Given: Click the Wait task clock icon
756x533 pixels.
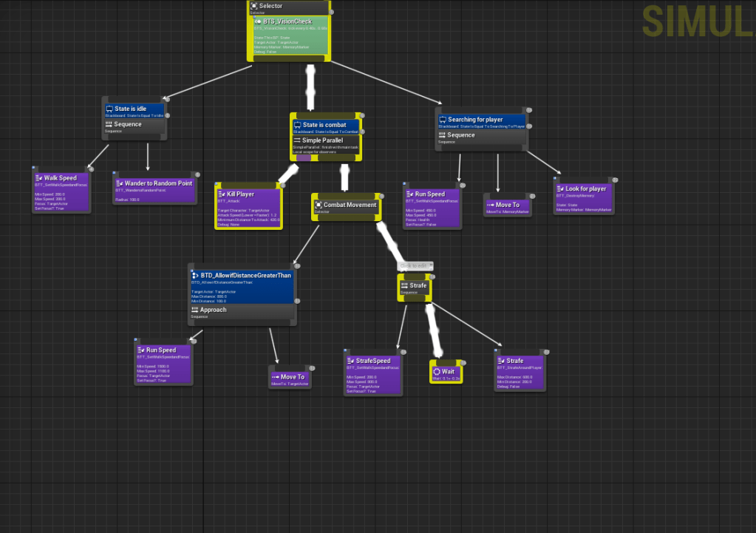Looking at the screenshot, I should (x=437, y=371).
